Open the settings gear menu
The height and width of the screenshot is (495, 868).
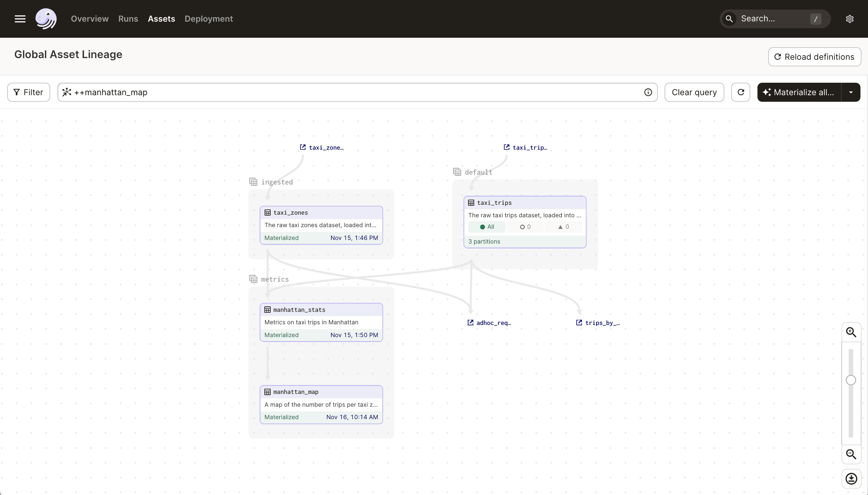[x=849, y=19]
